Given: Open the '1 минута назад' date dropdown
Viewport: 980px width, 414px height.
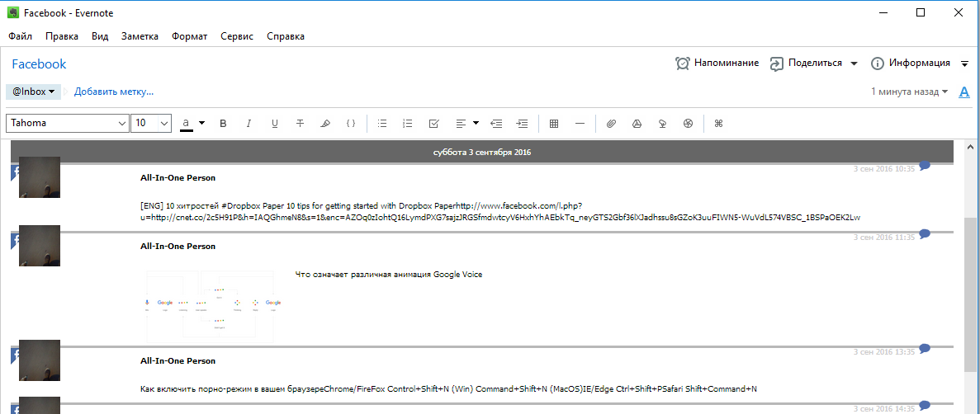Looking at the screenshot, I should pyautogui.click(x=909, y=92).
